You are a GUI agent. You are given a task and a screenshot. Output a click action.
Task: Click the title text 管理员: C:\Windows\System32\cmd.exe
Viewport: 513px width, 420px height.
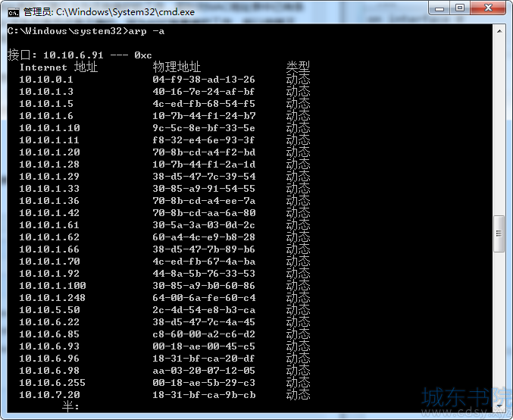click(109, 12)
